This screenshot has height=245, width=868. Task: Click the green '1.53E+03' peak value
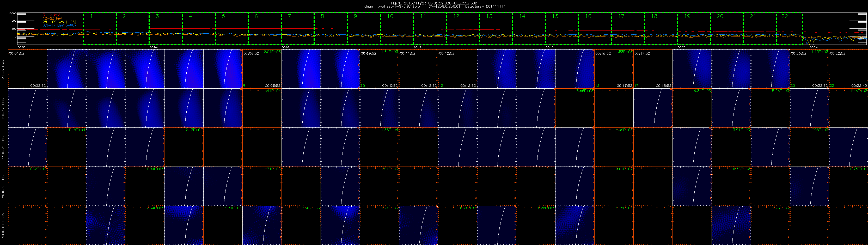click(x=624, y=52)
